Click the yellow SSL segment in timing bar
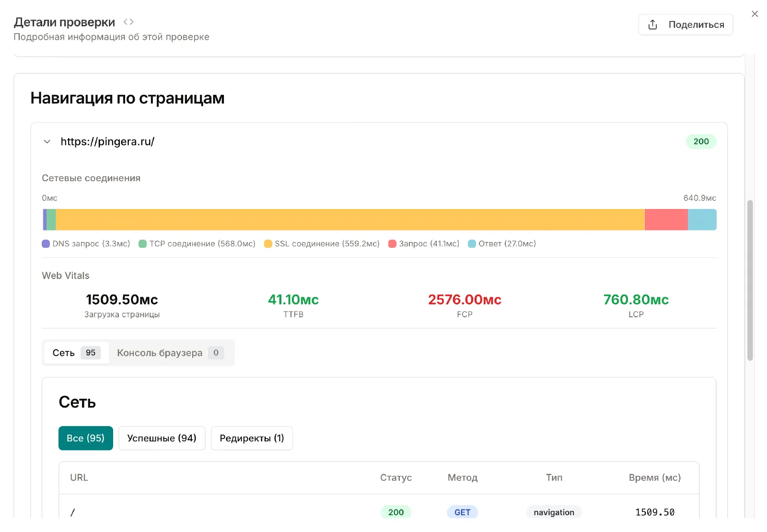Viewport: 767px width, 532px height. pos(350,220)
